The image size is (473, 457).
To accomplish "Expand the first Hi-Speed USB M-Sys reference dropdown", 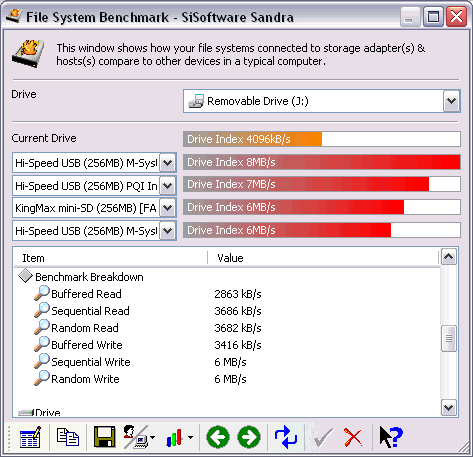I will pyautogui.click(x=167, y=163).
